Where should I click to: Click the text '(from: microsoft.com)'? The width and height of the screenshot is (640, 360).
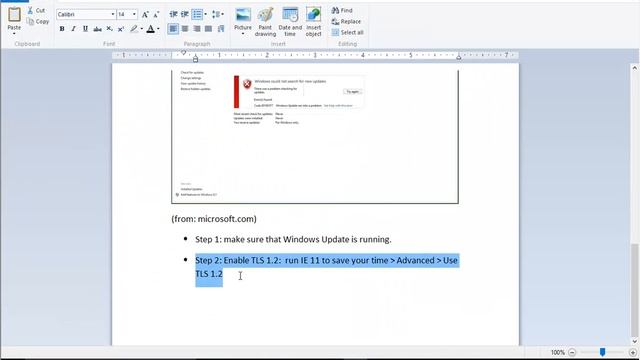click(x=214, y=219)
